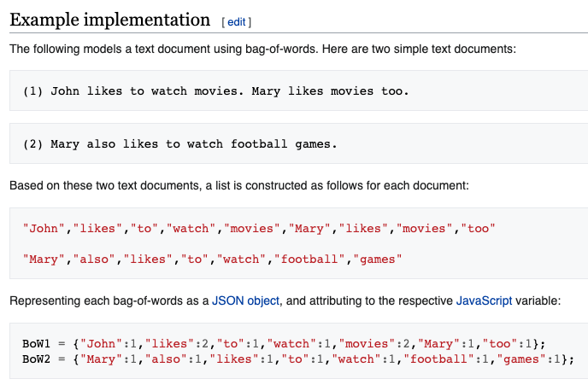The width and height of the screenshot is (588, 385).
Task: Open the JavaScript link
Action: 484,300
